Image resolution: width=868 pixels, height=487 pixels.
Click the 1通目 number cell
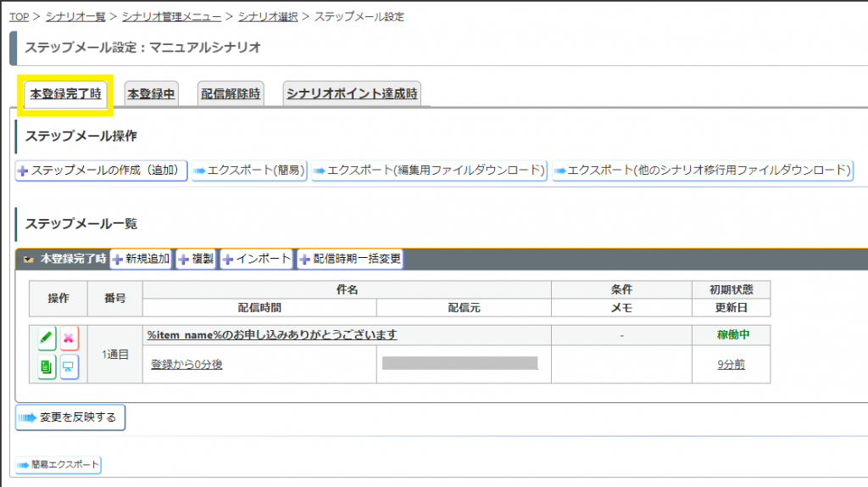(115, 354)
